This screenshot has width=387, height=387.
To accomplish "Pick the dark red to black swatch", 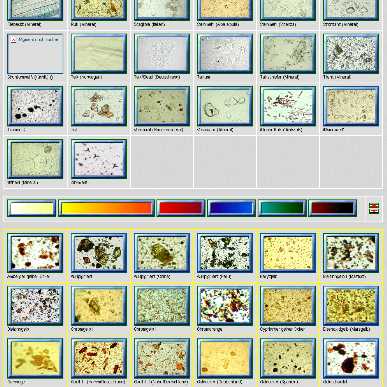I will pos(333,208).
